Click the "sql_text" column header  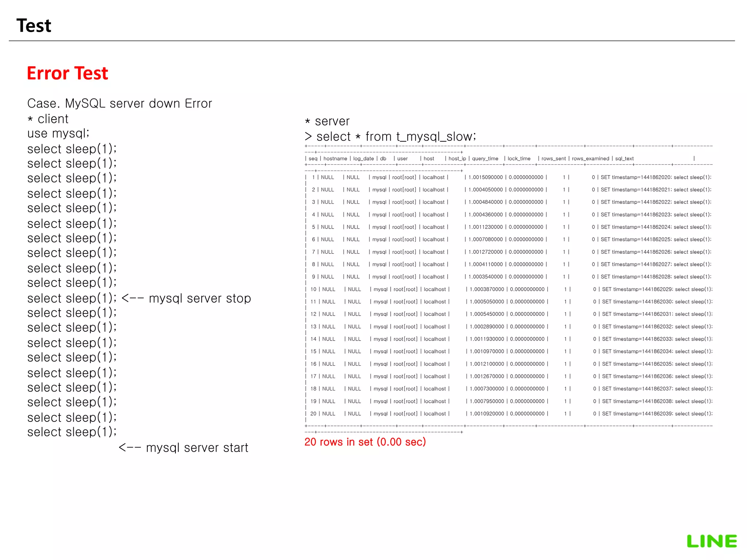pos(624,159)
